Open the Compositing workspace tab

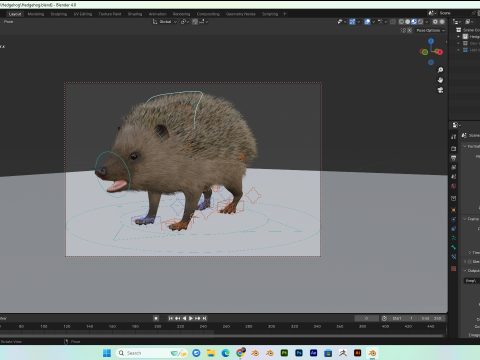(208, 14)
